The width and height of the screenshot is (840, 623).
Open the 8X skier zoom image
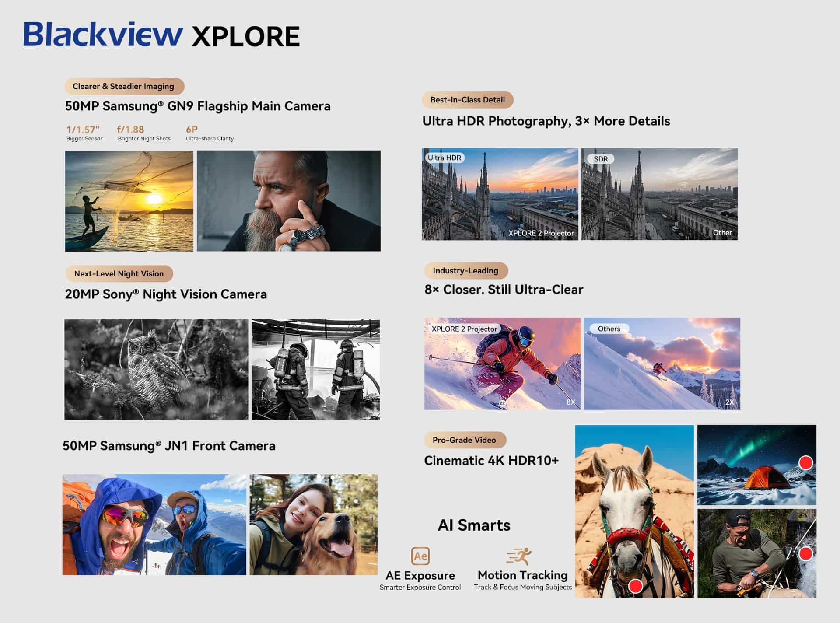tap(502, 364)
